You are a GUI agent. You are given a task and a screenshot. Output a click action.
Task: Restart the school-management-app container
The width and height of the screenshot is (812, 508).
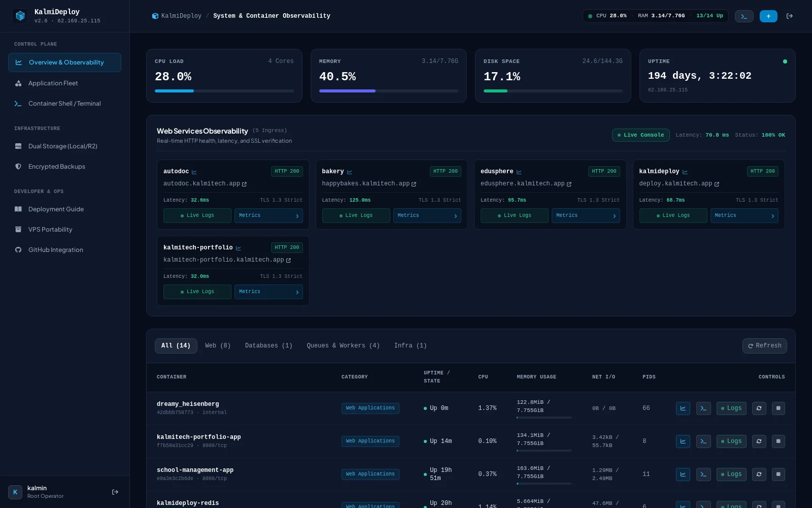point(759,474)
